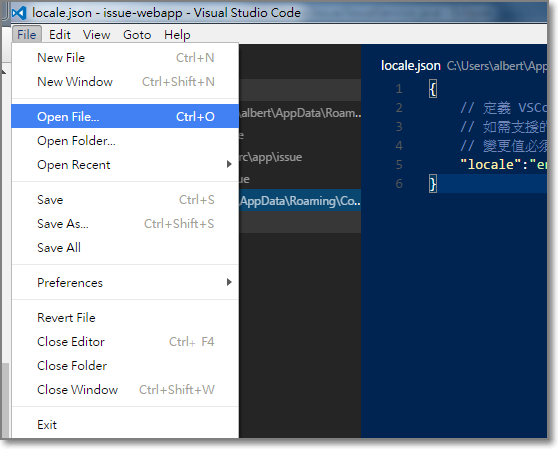Open the Help menu

coord(177,35)
